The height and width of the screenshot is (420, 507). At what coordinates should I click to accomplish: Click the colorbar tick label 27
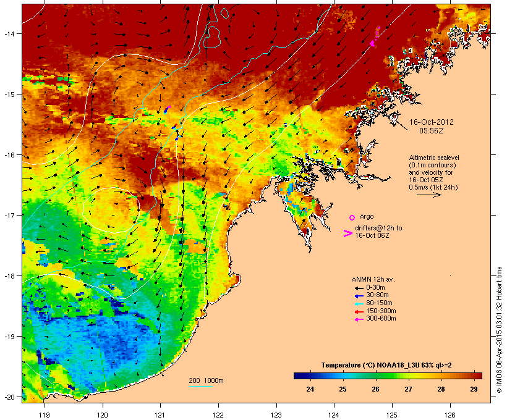click(408, 389)
